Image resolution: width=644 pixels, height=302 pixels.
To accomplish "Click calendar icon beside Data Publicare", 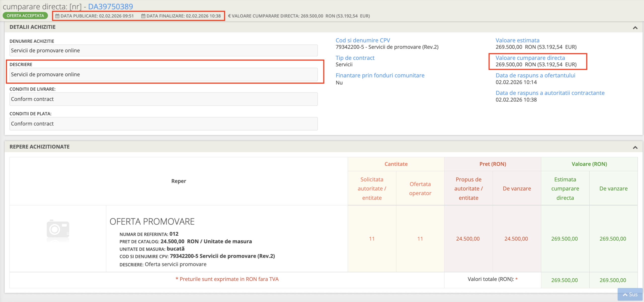I will (x=57, y=16).
